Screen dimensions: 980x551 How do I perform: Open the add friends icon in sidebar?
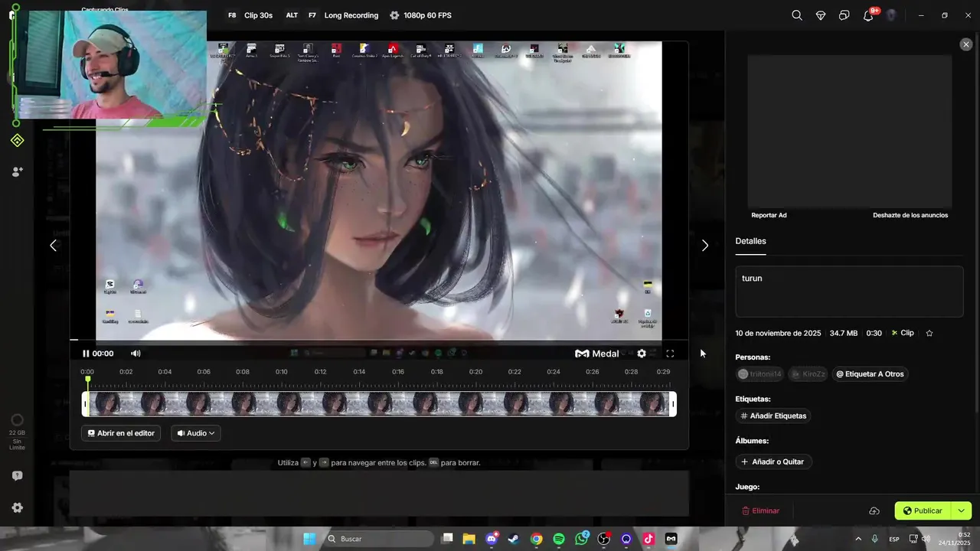pos(17,172)
